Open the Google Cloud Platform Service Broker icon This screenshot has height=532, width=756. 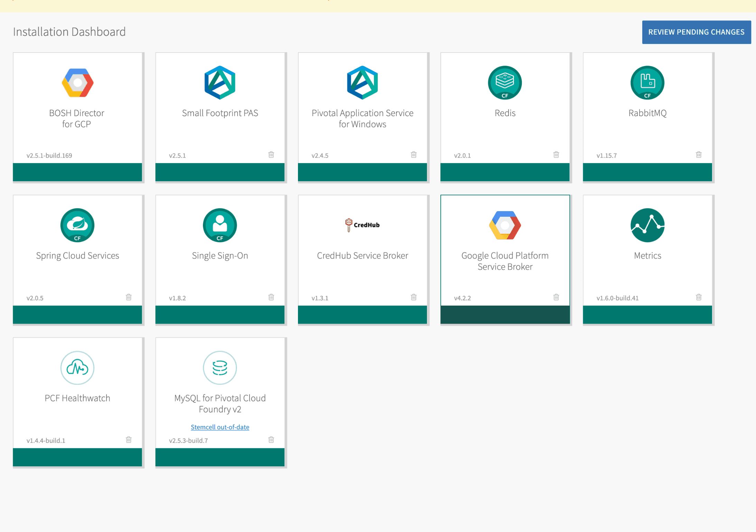point(505,225)
